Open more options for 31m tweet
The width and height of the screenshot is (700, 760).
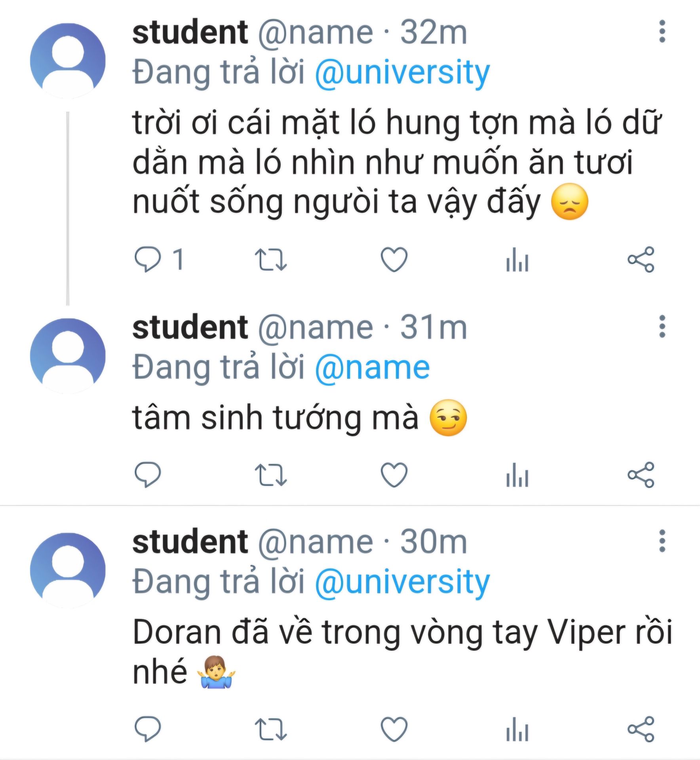point(662,327)
